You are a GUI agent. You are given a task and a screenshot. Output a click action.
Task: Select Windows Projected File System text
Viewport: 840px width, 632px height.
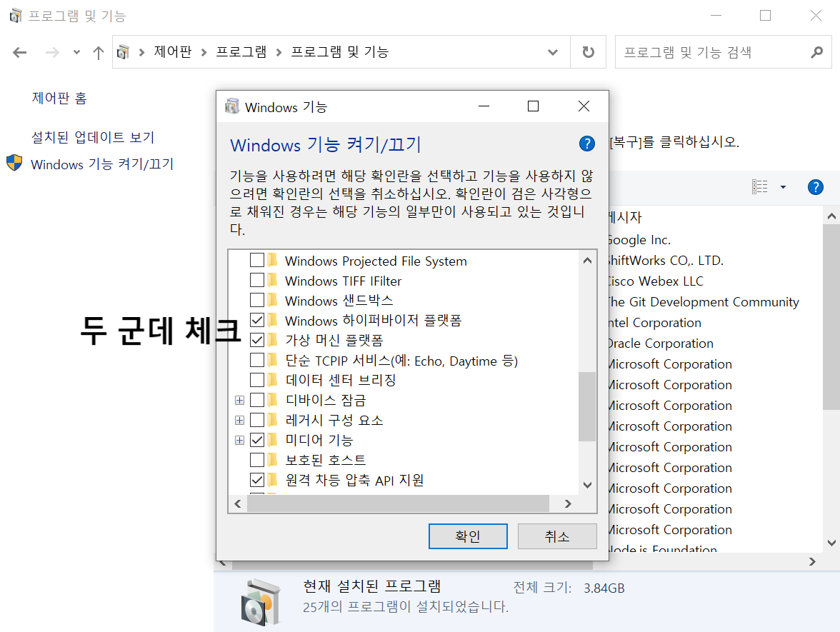[x=376, y=261]
